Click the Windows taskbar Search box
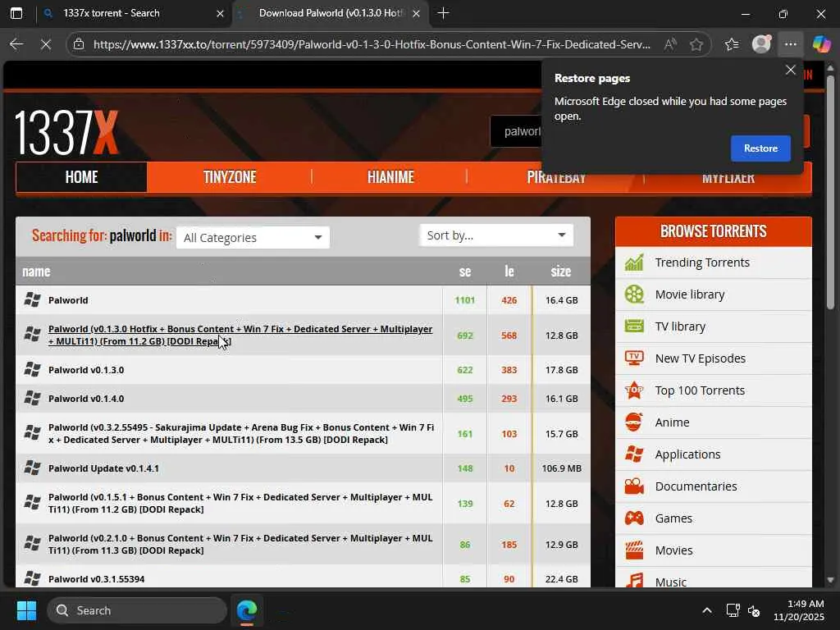Screen dimensions: 840x630 (137, 610)
